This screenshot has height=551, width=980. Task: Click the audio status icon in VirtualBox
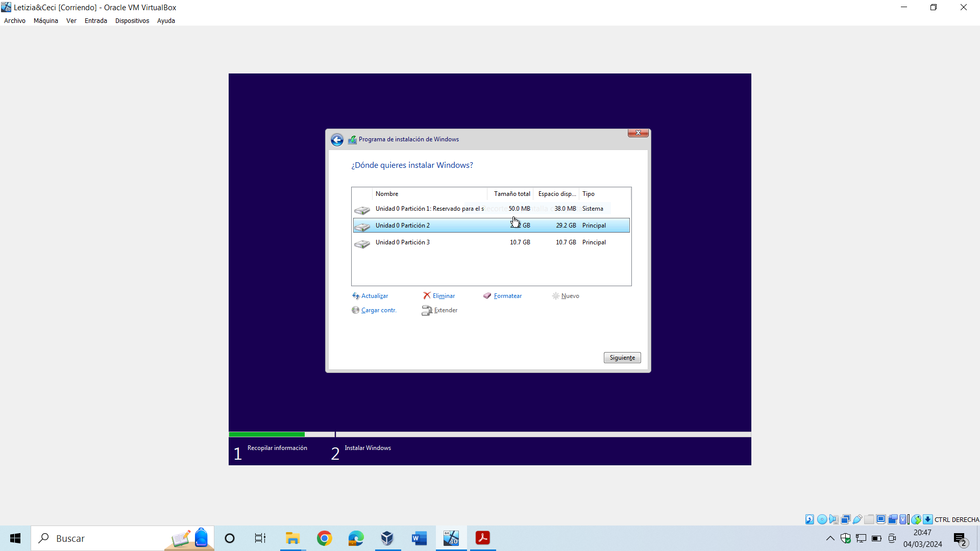click(834, 519)
